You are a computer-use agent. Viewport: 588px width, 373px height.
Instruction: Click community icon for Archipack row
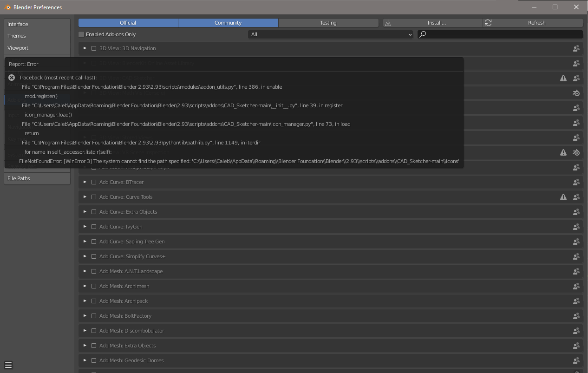[x=576, y=301]
